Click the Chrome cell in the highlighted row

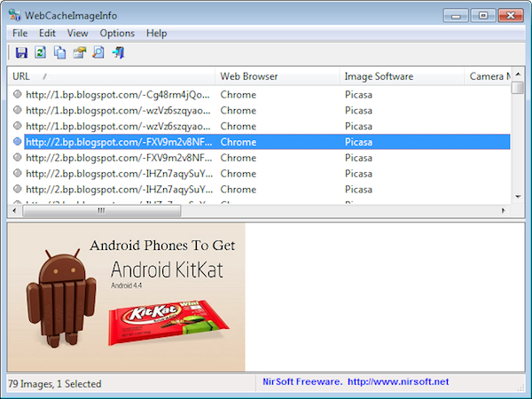coord(239,142)
